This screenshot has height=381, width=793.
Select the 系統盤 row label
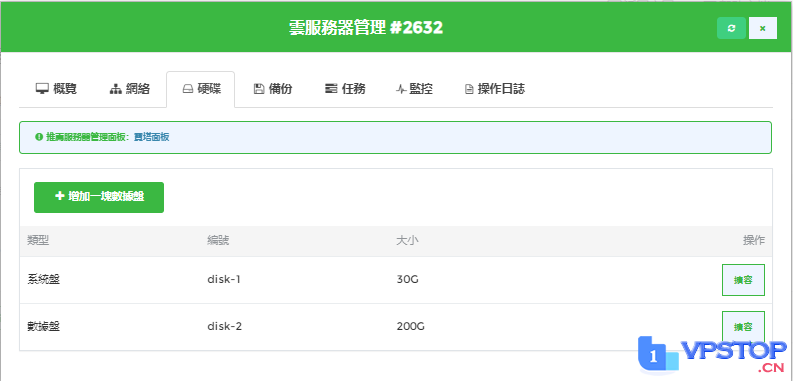click(43, 279)
